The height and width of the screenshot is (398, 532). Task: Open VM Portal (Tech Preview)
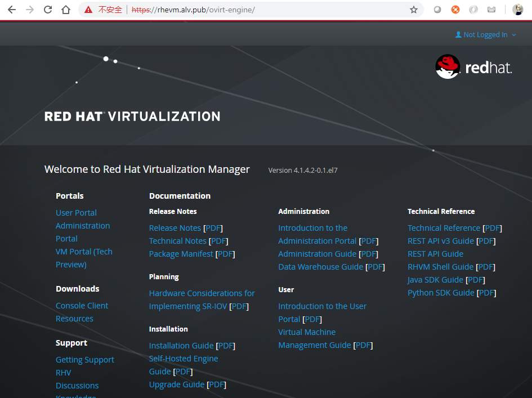[x=84, y=258]
